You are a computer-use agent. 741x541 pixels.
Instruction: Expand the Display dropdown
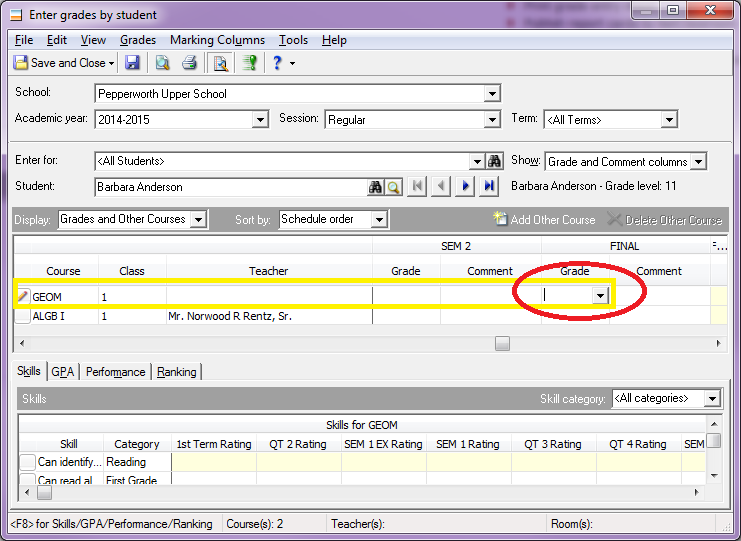click(x=198, y=220)
